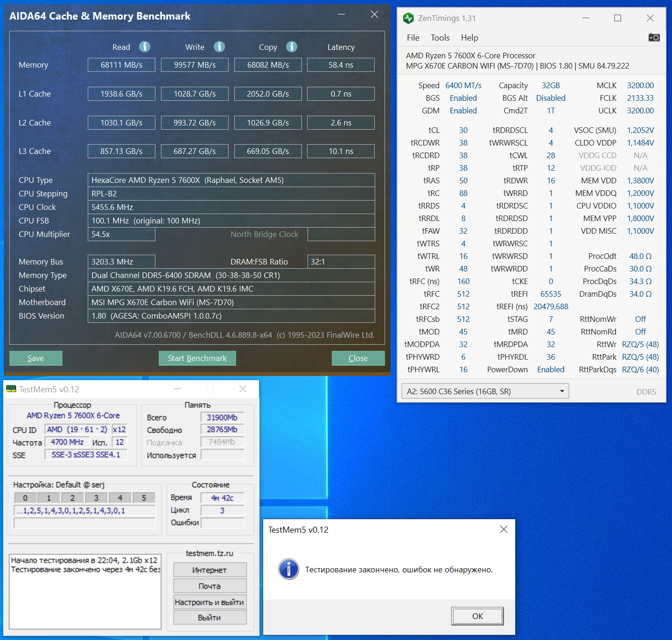
Task: Click the Read info icon in AIDA64
Action: point(145,47)
